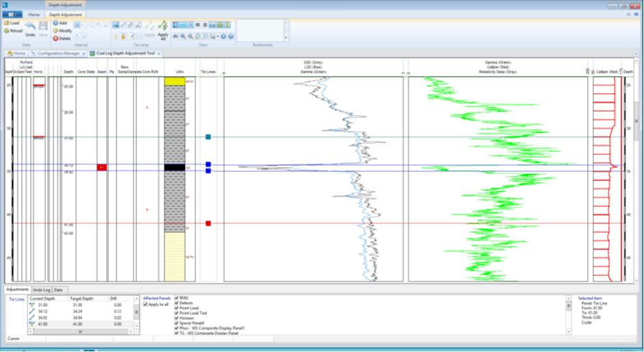Select the red tie line marker at 41.00
The image size is (644, 352).
(208, 223)
